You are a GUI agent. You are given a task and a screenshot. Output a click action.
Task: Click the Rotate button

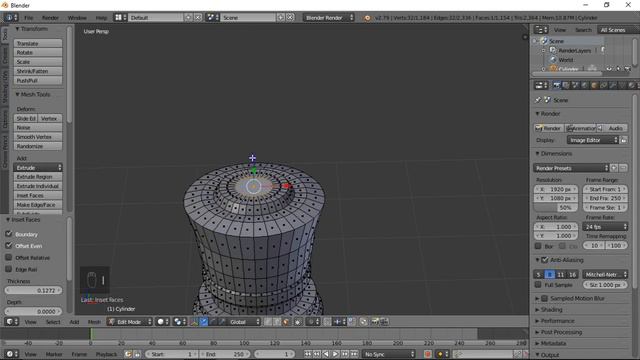point(38,53)
